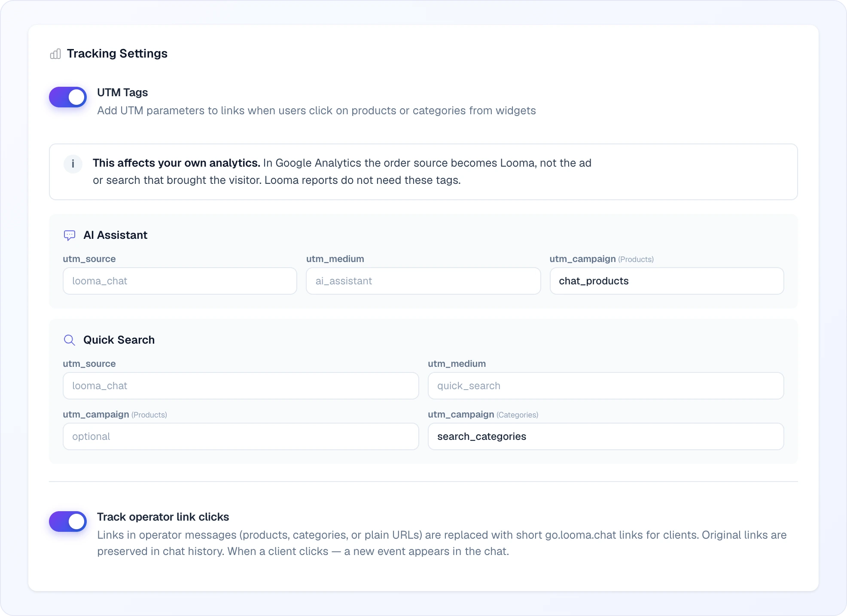Edit the search_categories campaign field
The width and height of the screenshot is (847, 616).
(606, 436)
